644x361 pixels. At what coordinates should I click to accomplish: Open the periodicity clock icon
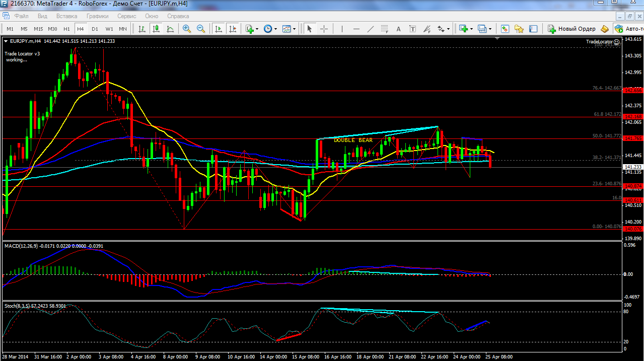click(267, 29)
